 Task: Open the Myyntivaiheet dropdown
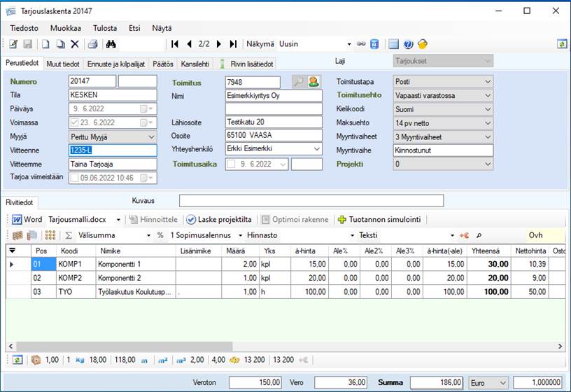pos(488,137)
